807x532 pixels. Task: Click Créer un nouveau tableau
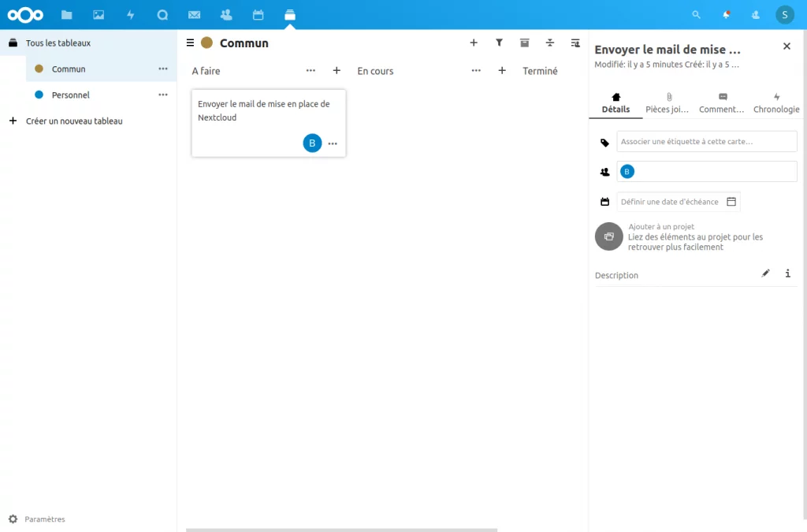pos(88,121)
